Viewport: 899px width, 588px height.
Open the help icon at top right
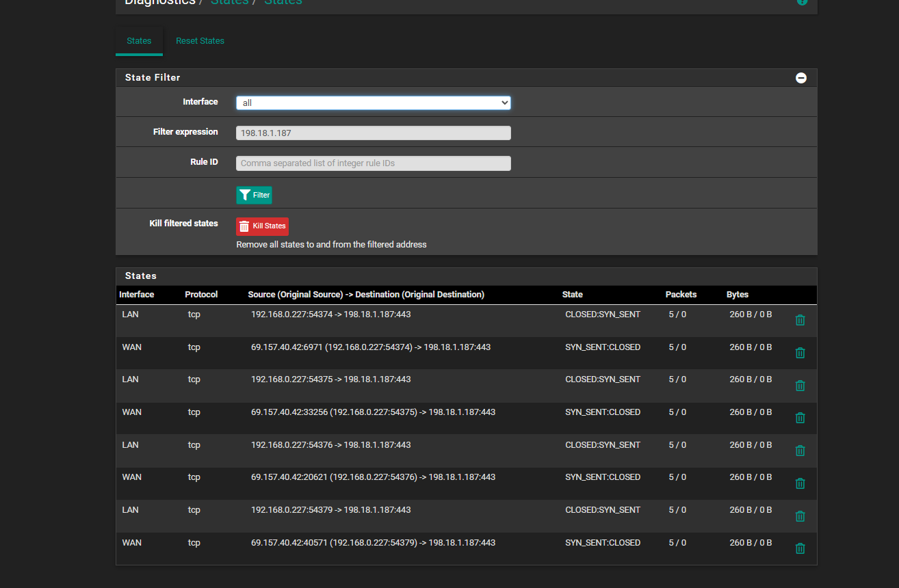point(803,2)
